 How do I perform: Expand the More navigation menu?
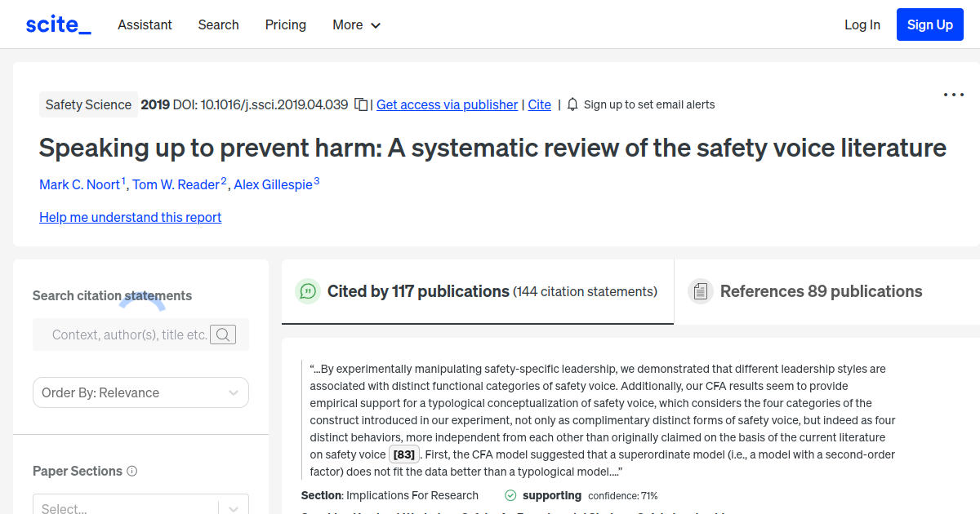point(356,24)
